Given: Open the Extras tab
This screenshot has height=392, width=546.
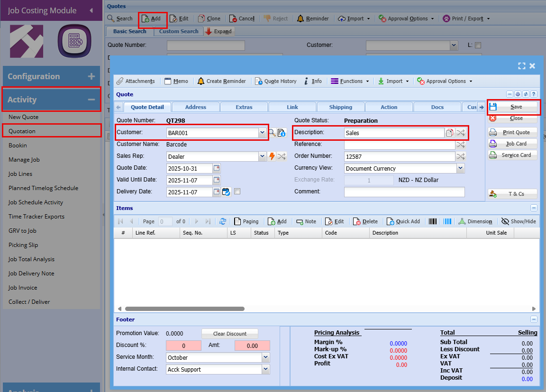Looking at the screenshot, I should click(x=244, y=107).
